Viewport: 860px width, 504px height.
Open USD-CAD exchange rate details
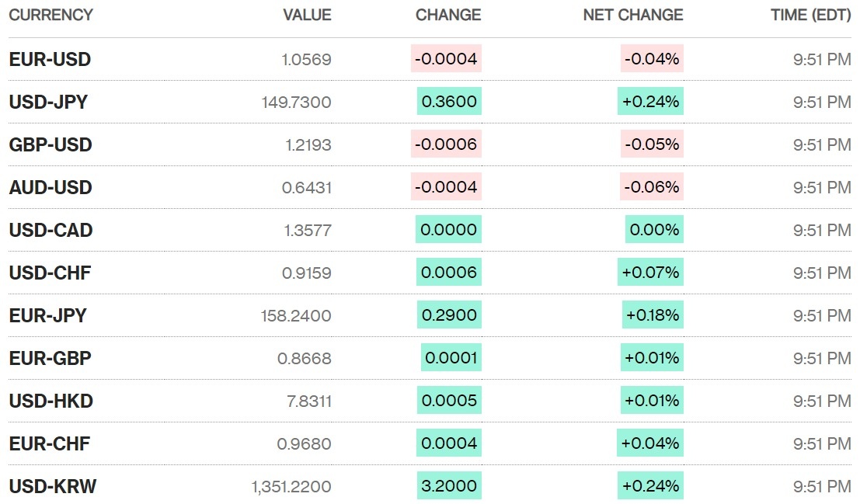tap(50, 230)
